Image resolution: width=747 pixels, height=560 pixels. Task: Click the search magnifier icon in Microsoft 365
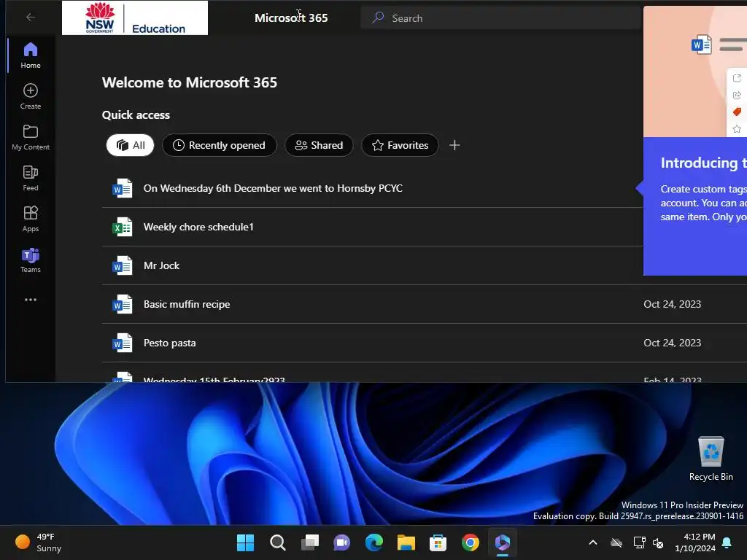point(378,17)
